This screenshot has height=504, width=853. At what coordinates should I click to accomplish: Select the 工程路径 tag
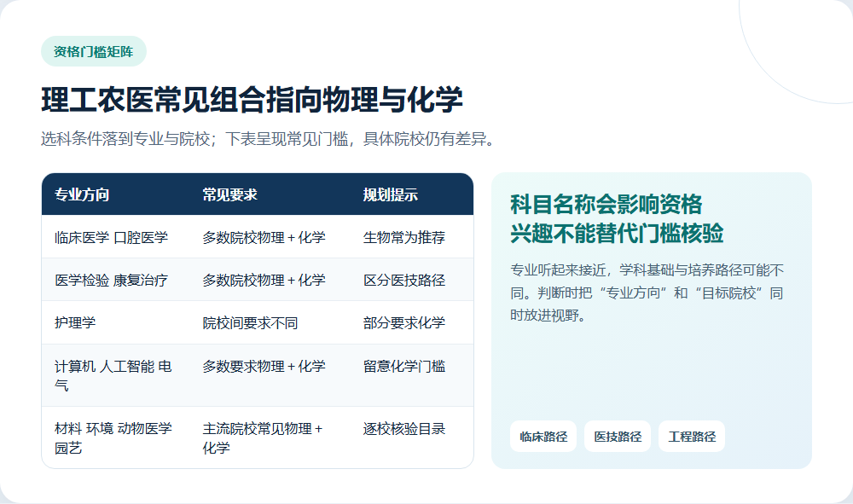(692, 437)
